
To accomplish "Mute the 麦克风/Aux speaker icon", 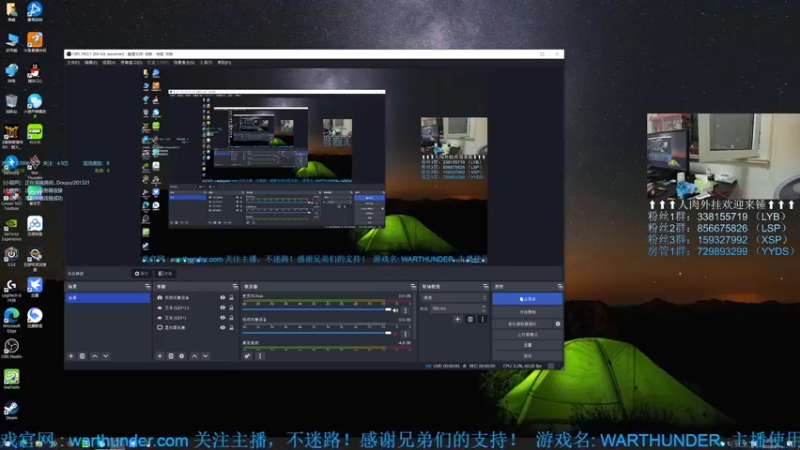I will (395, 310).
